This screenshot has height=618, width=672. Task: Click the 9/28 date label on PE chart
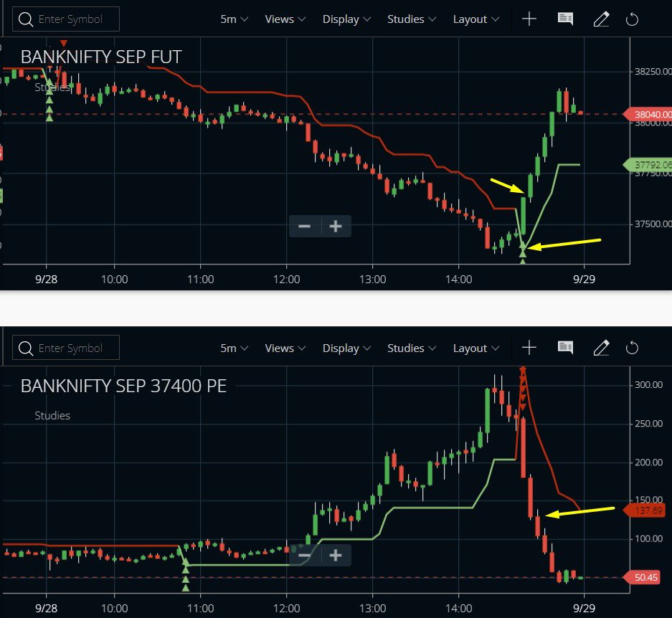[47, 608]
